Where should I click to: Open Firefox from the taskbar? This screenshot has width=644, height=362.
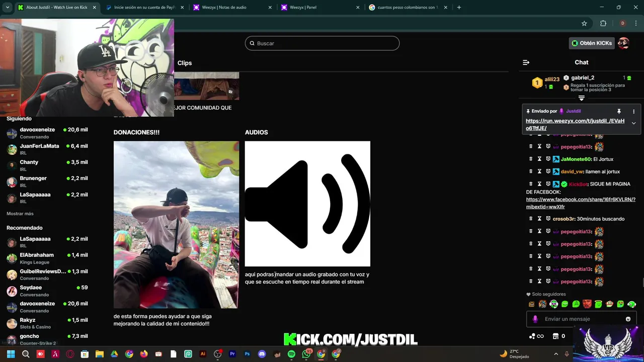[144, 354]
